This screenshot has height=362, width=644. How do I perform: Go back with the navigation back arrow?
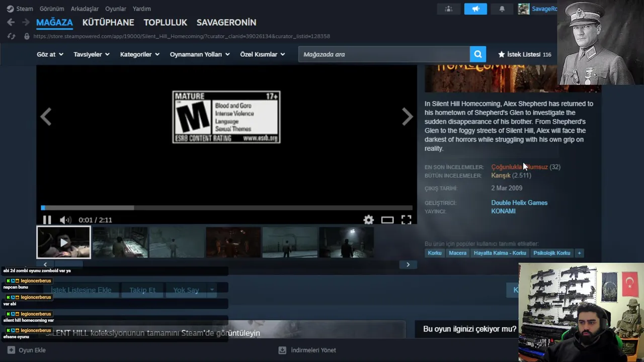coord(11,22)
